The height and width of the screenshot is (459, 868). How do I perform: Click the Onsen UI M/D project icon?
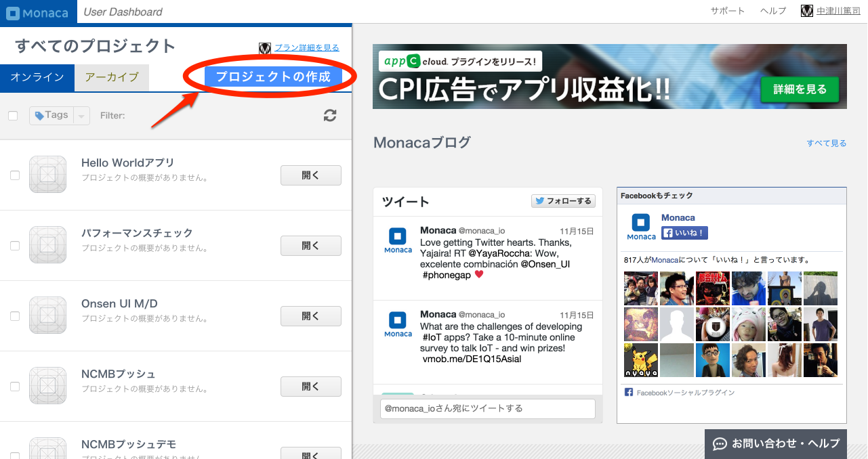tap(47, 315)
